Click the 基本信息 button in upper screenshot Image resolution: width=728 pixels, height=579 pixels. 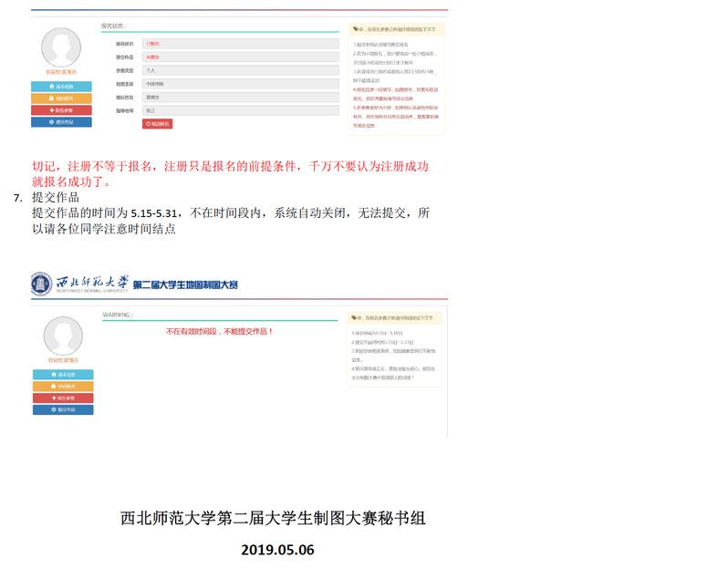(61, 87)
